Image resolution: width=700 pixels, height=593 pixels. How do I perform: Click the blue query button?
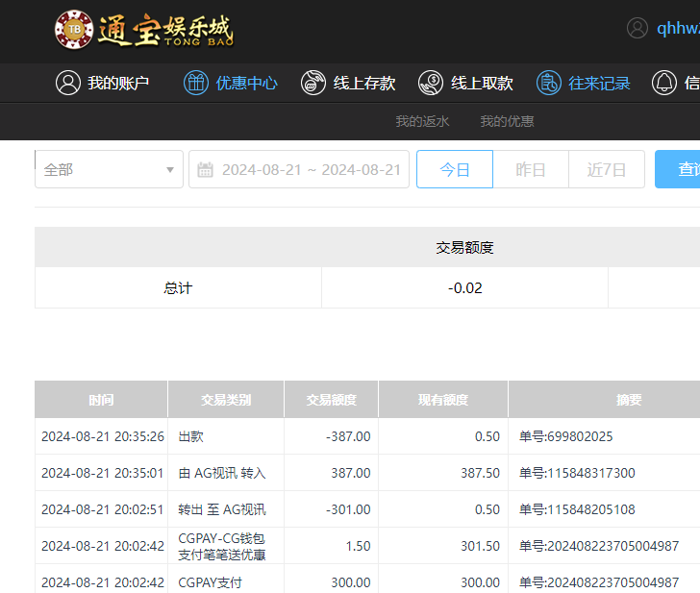679,169
